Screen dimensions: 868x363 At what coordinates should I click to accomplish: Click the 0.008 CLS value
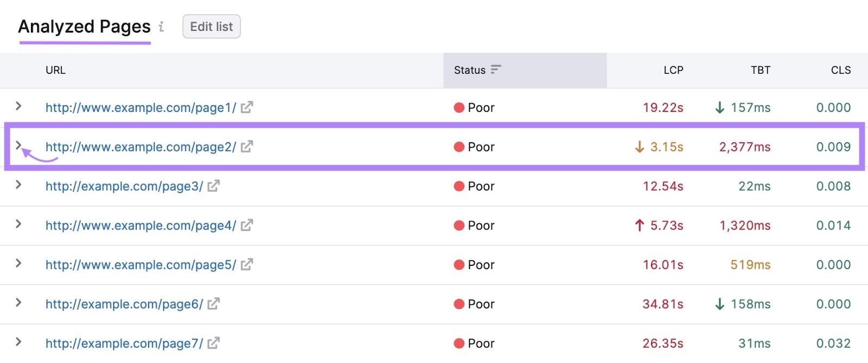click(833, 186)
